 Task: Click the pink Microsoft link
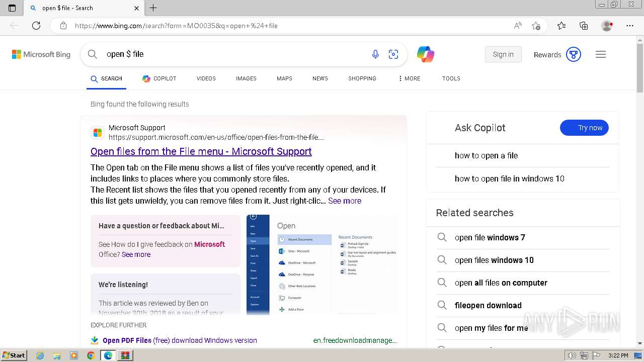click(210, 244)
